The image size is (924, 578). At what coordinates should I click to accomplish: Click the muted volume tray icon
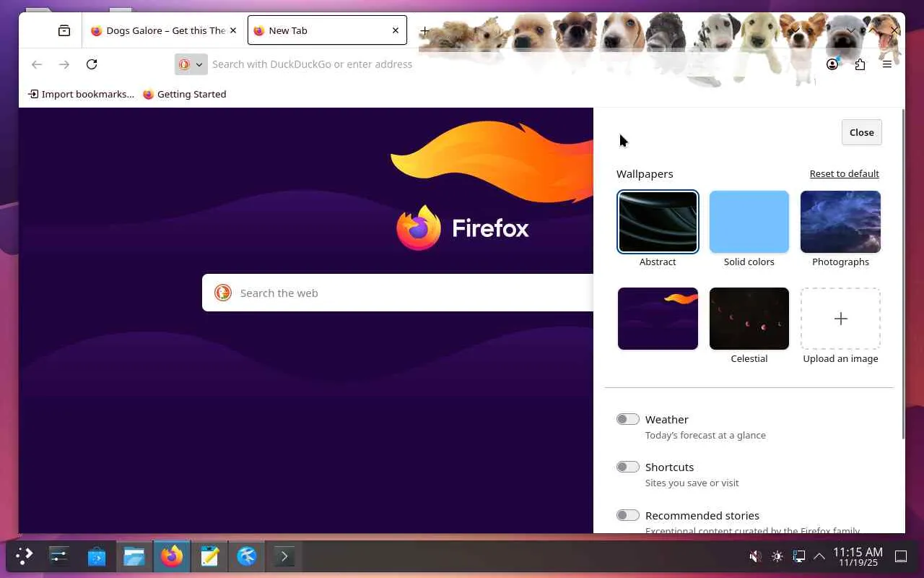coord(755,556)
